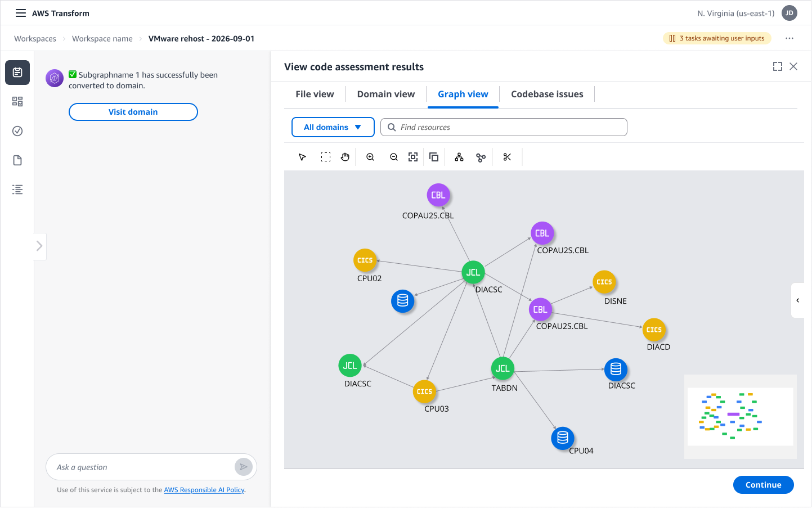Zoom in on the graph
Image resolution: width=812 pixels, height=509 pixels.
pos(370,157)
